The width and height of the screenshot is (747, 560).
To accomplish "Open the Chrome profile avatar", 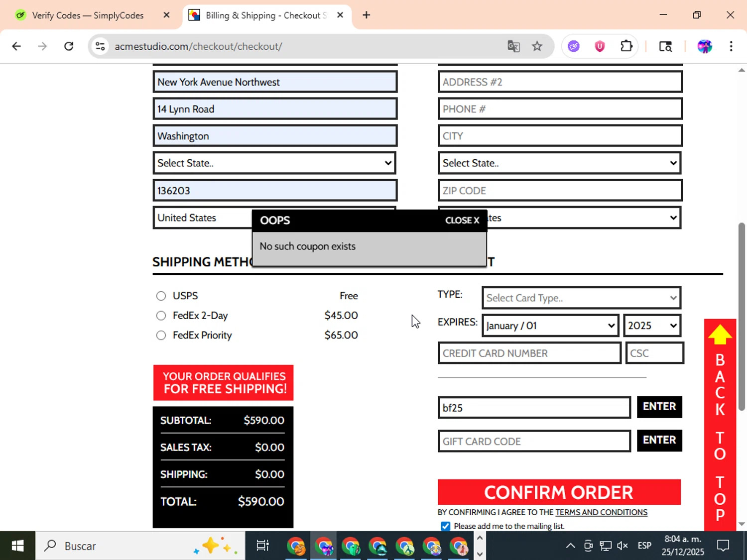I will click(x=705, y=46).
